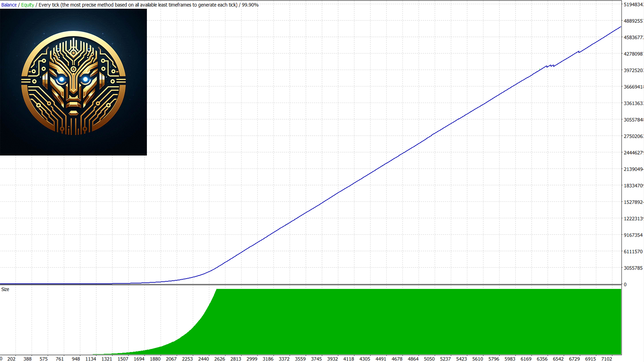This screenshot has height=362, width=644.
Task: Click the 4864 tick on x-axis
Action: (x=413, y=359)
